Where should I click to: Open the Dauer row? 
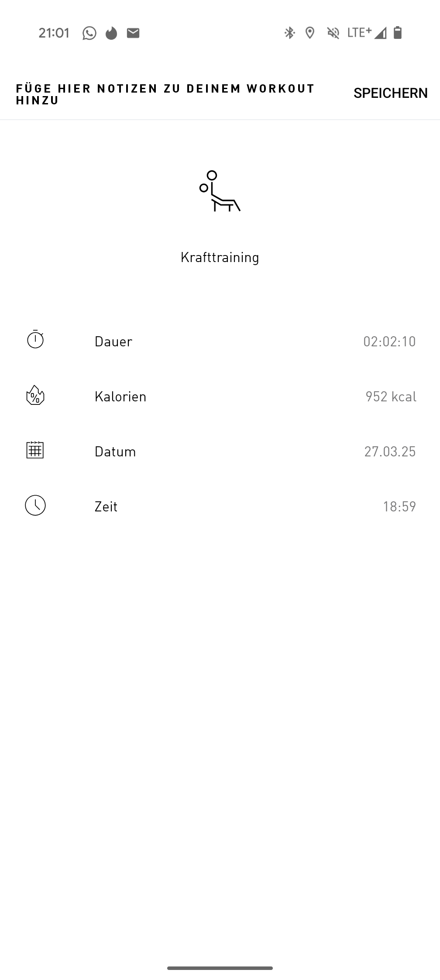(220, 341)
